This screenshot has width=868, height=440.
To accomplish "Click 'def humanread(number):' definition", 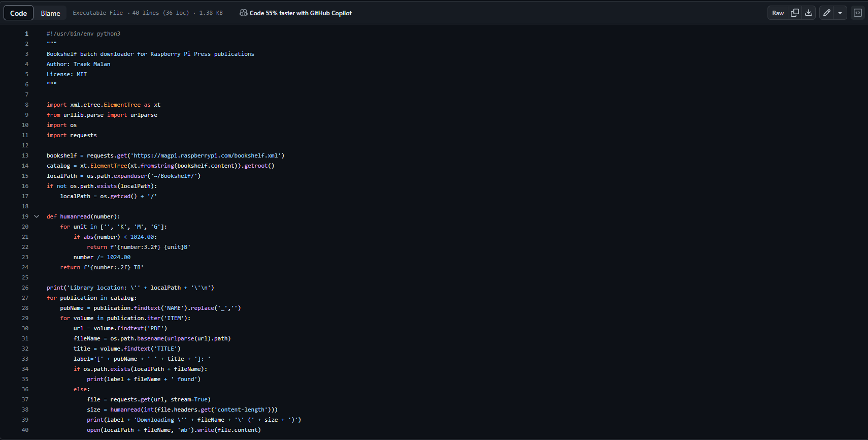I will 83,216.
